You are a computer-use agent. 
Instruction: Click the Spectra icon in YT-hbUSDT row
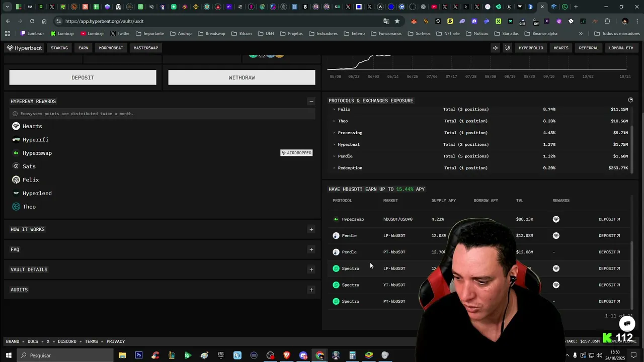pos(336,285)
